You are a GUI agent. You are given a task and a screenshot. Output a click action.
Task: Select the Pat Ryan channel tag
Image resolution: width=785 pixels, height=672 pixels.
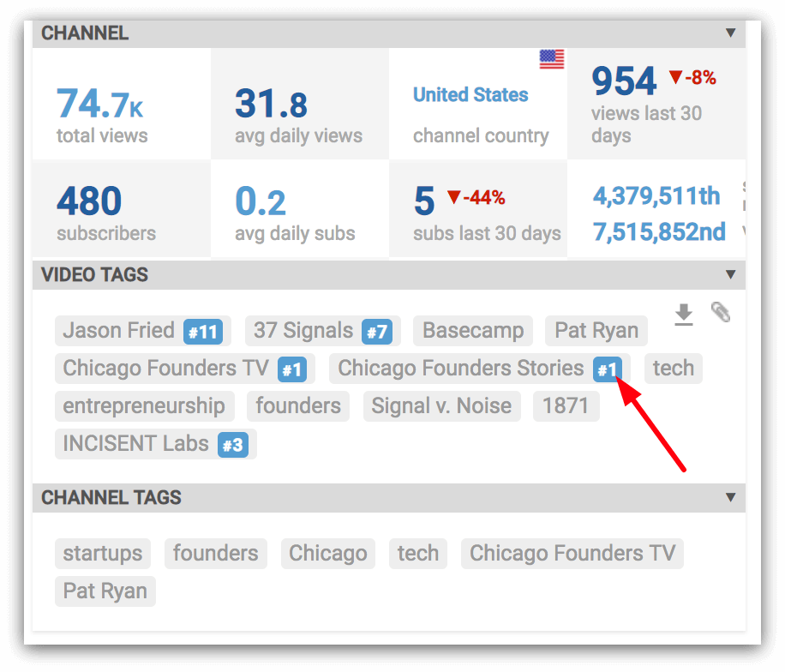click(x=105, y=591)
